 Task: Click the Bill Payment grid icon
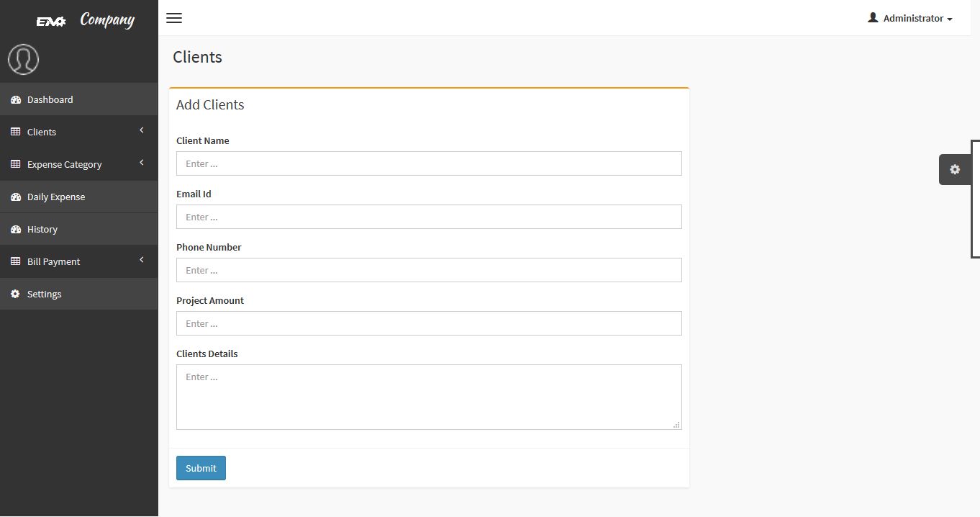click(x=16, y=261)
